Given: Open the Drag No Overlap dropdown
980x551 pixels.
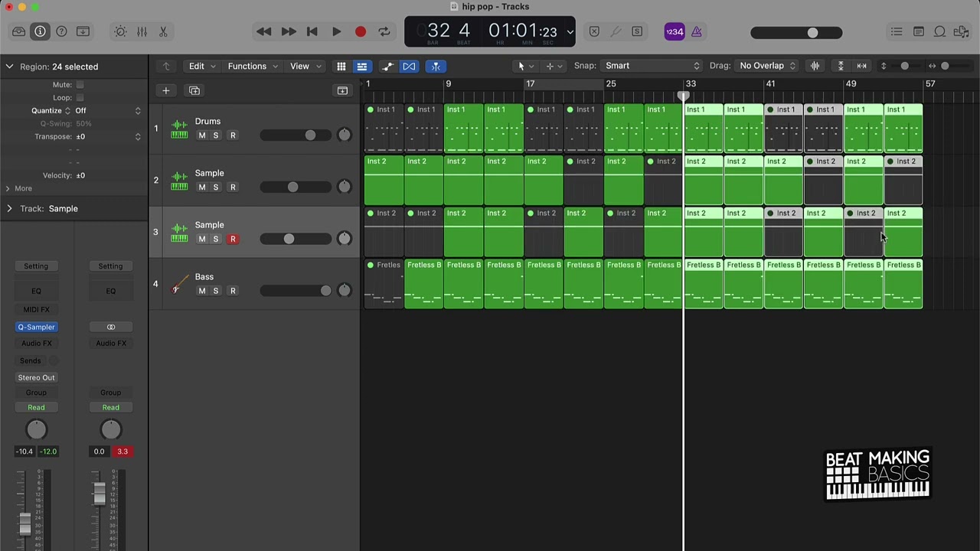Looking at the screenshot, I should tap(767, 66).
